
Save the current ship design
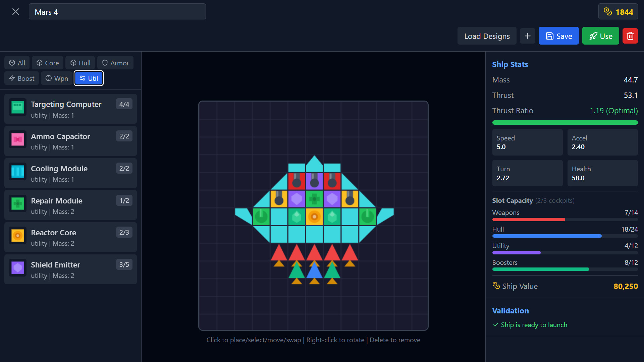(558, 36)
